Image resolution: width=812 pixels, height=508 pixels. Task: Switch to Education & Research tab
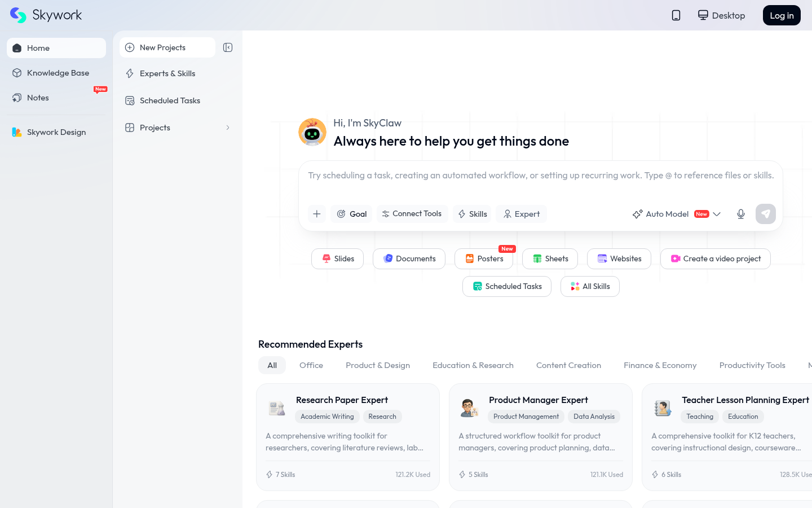[473, 365]
